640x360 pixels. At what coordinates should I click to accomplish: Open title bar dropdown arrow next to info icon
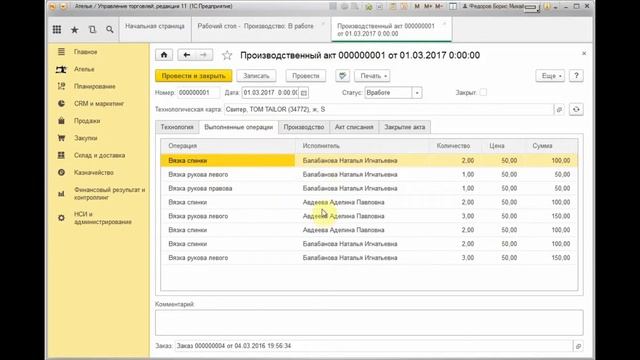coord(556,7)
